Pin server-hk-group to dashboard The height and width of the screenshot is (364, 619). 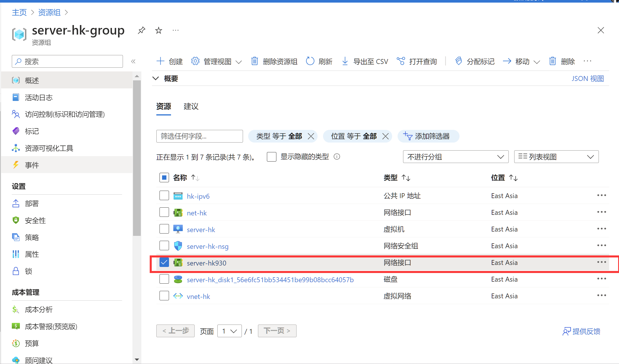tap(141, 30)
